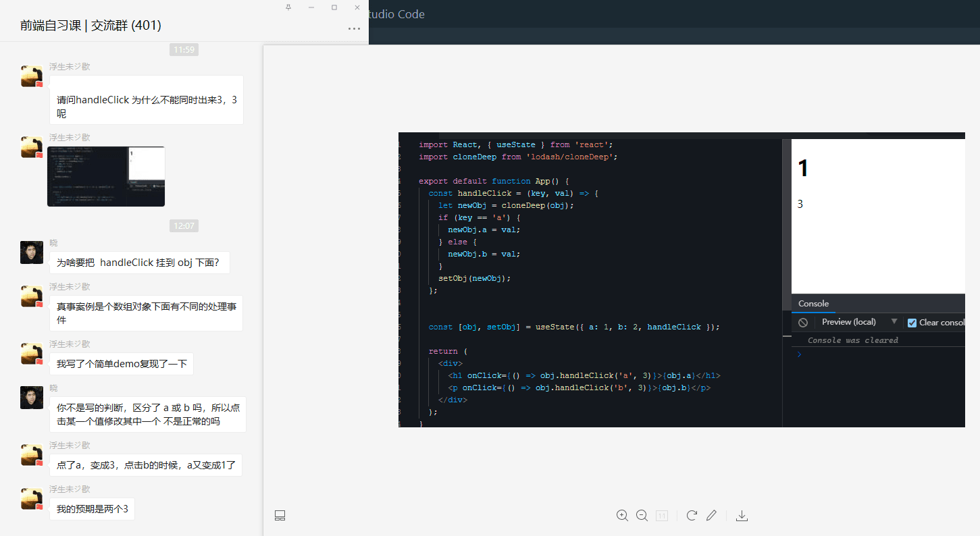Open the three-dots chat options menu
980x536 pixels.
coord(354,28)
